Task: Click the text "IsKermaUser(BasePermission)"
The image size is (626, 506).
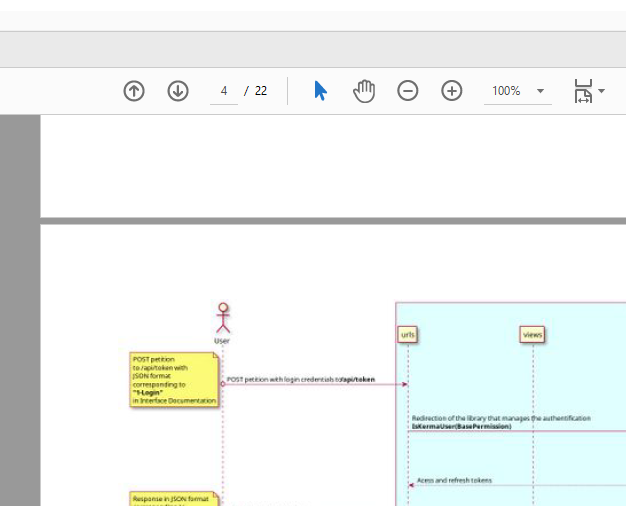Action: [x=462, y=427]
